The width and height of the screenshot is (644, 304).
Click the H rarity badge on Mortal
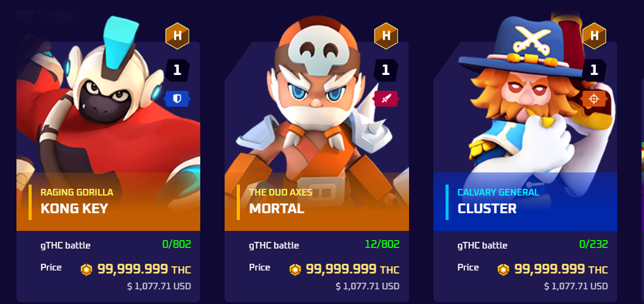pos(386,36)
